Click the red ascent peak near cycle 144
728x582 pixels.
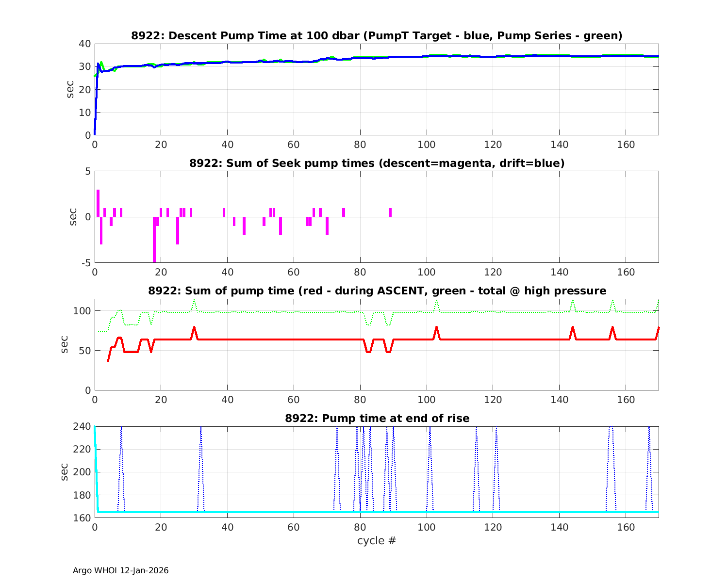[x=573, y=329]
